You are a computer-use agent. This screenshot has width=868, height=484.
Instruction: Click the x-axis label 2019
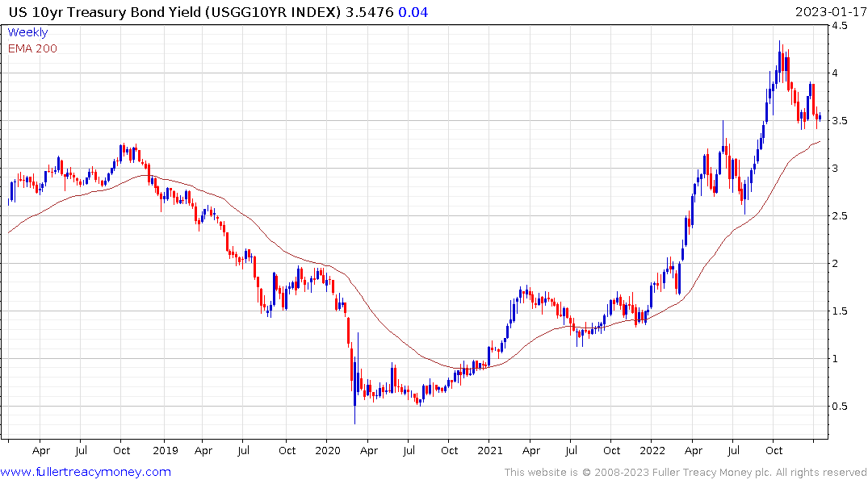[x=165, y=450]
